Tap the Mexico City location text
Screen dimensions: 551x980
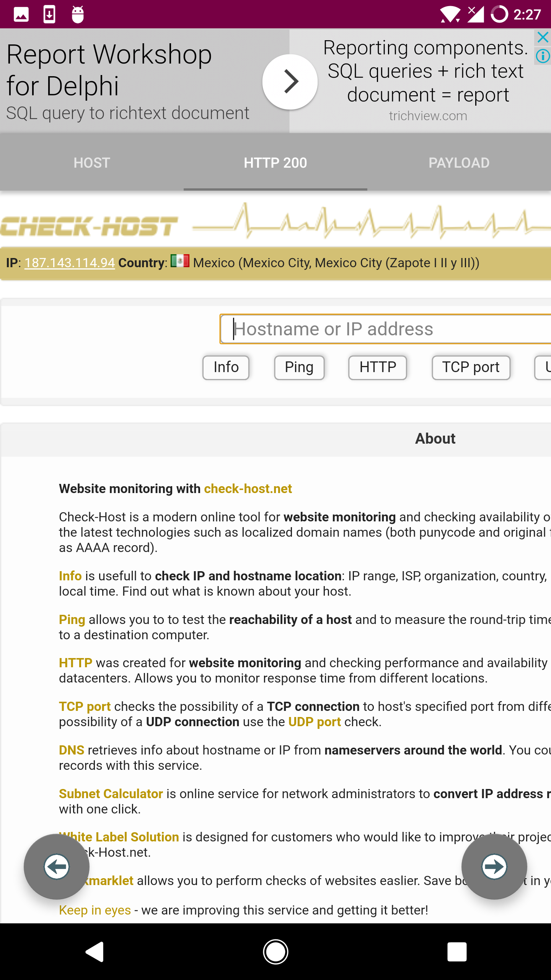click(x=336, y=263)
